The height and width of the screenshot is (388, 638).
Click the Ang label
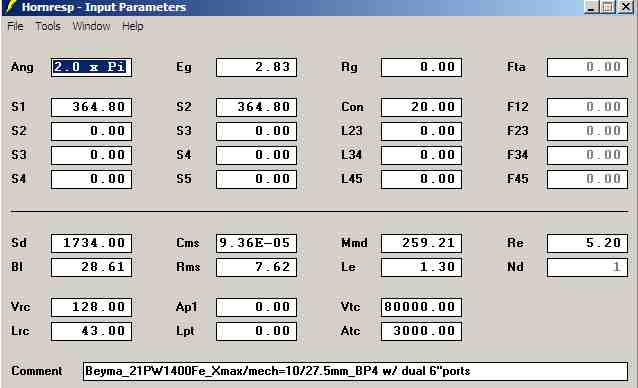22,67
